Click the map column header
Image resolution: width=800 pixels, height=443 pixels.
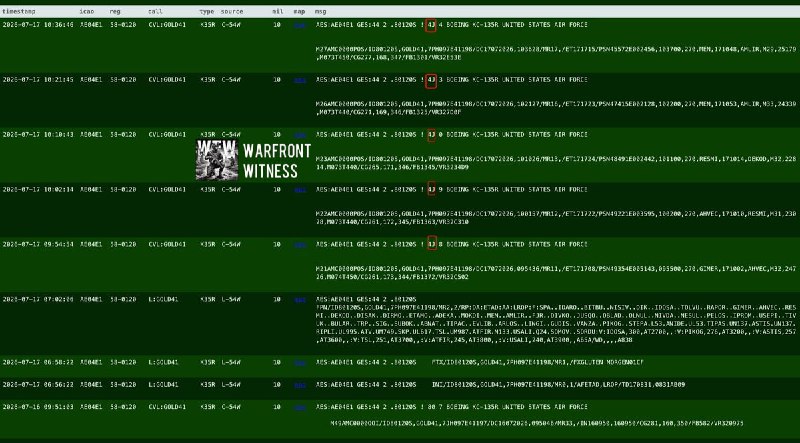point(299,11)
